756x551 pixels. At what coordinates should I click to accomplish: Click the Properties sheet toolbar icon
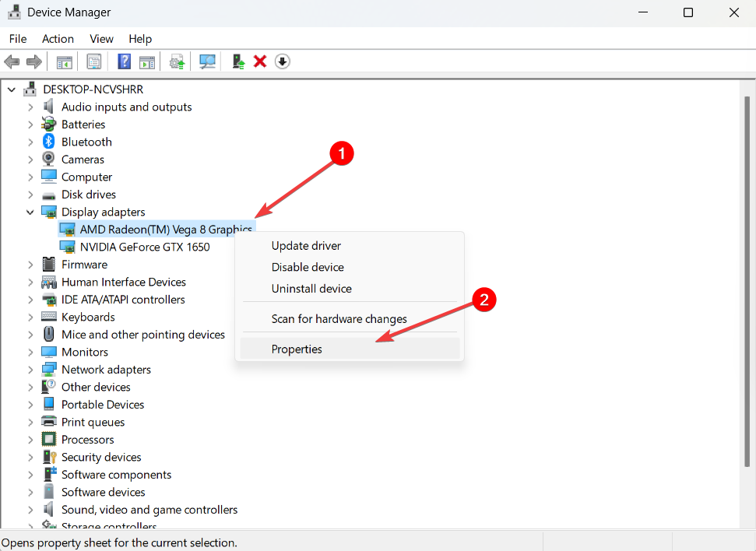click(94, 61)
